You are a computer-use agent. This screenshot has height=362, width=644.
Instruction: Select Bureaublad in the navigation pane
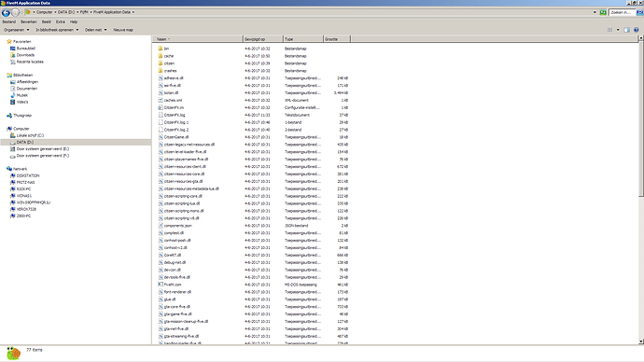22,49
